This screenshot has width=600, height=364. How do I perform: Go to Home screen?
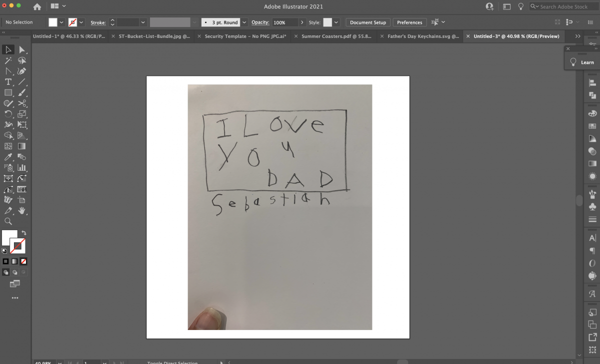pyautogui.click(x=37, y=6)
